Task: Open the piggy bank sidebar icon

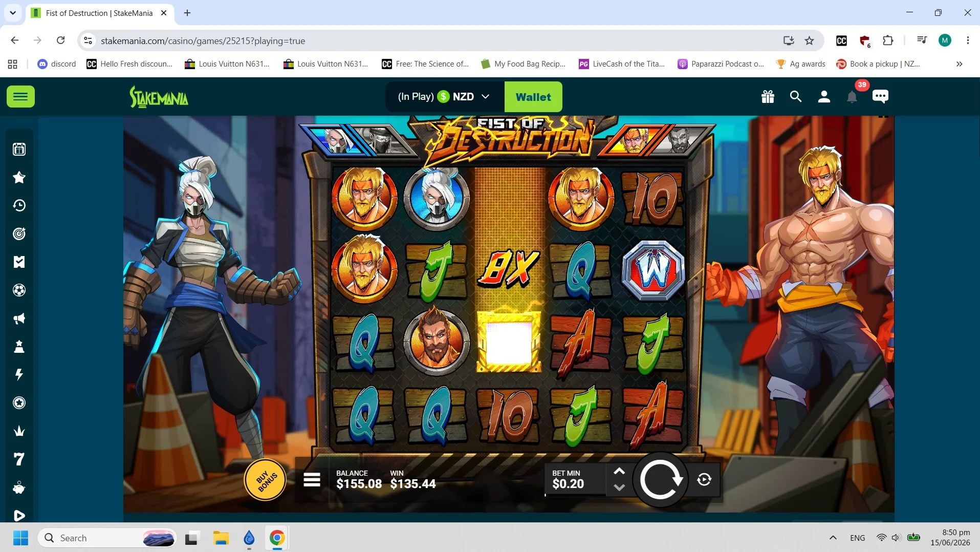Action: click(19, 487)
